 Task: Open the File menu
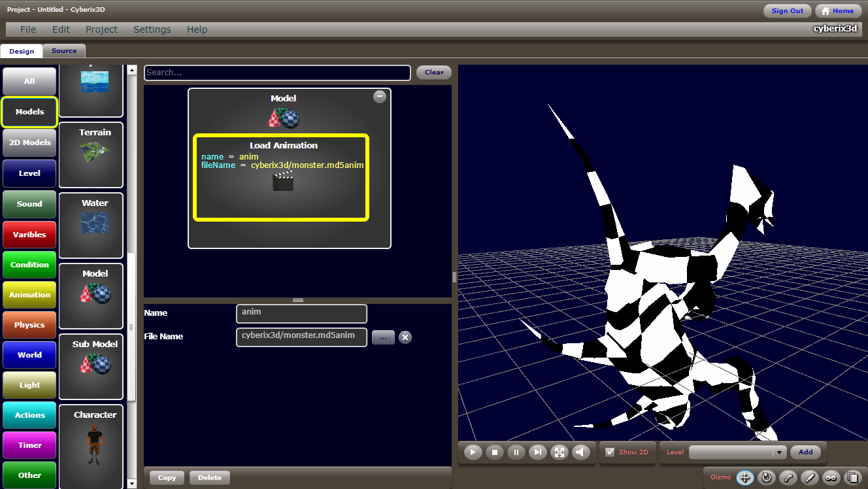[28, 29]
